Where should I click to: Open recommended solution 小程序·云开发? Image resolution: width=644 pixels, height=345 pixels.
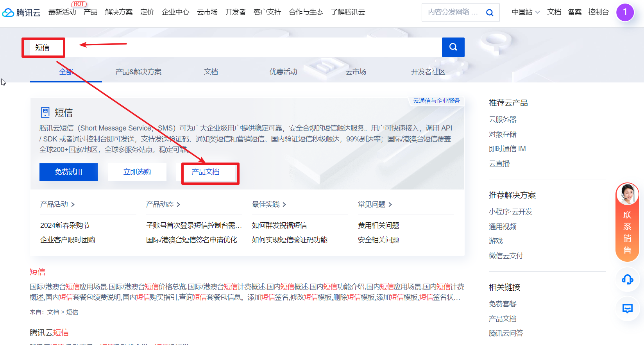tap(510, 212)
